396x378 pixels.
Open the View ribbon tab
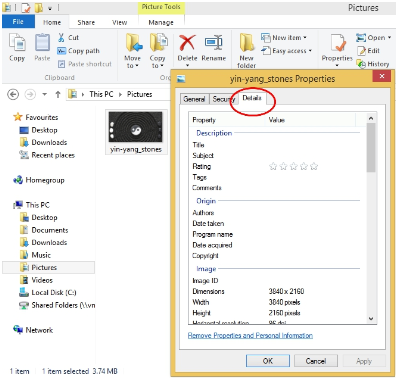119,22
